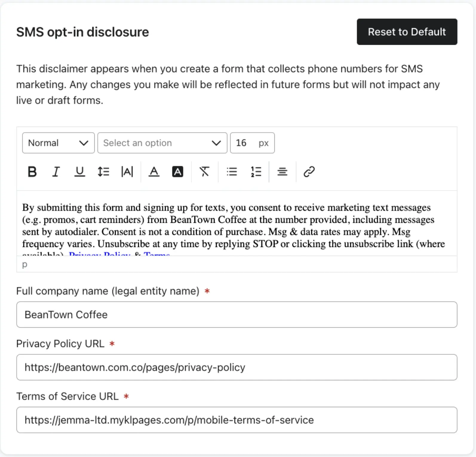Open the letter spacing tool

tap(127, 172)
